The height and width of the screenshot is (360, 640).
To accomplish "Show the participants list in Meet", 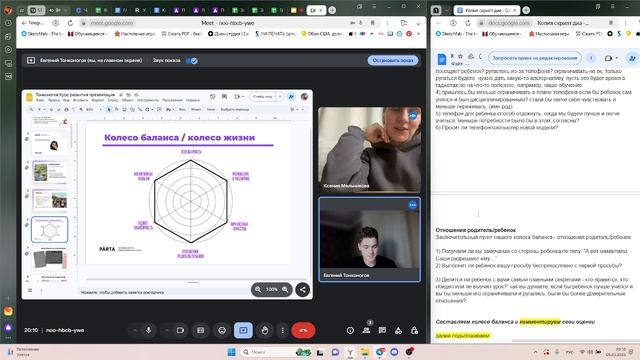I will pos(366,330).
